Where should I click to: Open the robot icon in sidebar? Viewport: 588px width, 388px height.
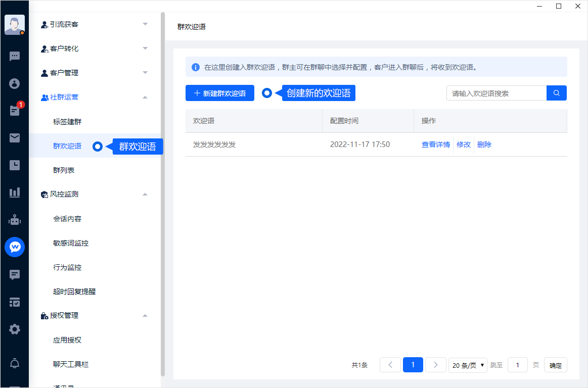[15, 220]
